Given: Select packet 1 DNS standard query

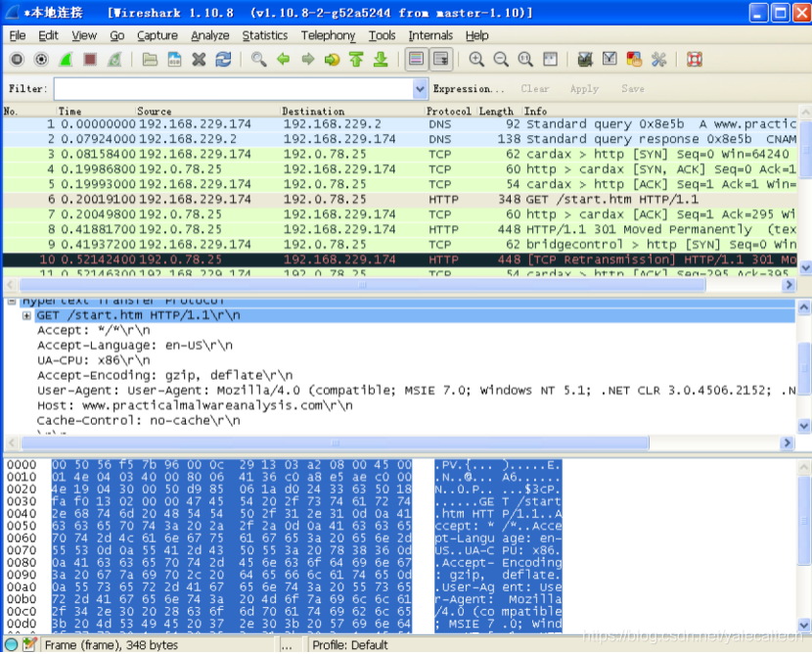Looking at the screenshot, I should [400, 124].
